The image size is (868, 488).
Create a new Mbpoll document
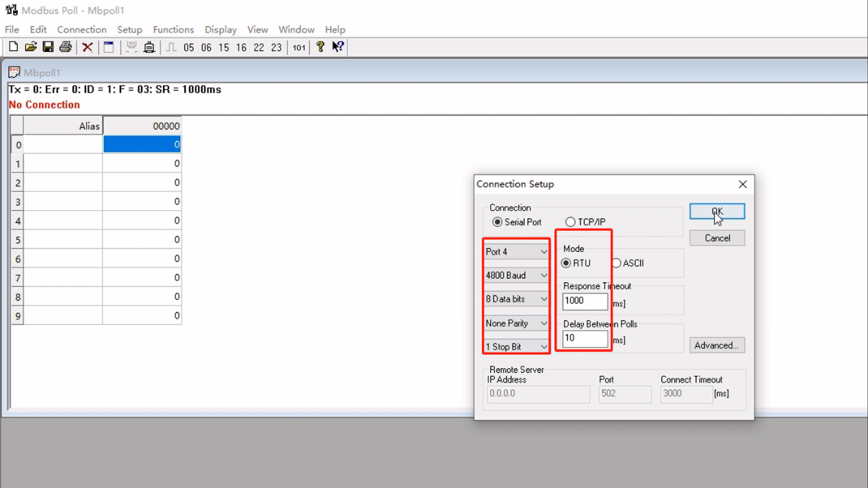tap(12, 47)
